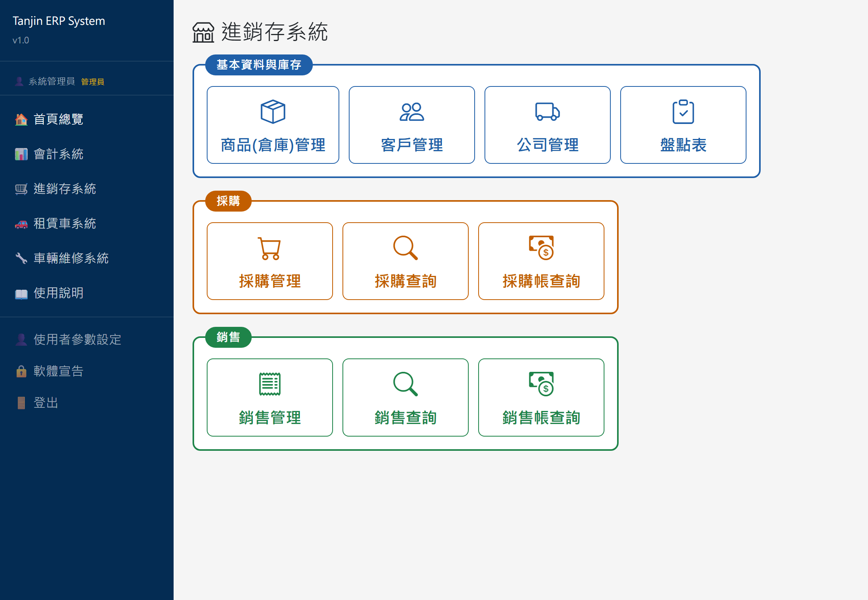
Task: Click the cash coin icon in 採購帳查詢
Action: (x=541, y=248)
